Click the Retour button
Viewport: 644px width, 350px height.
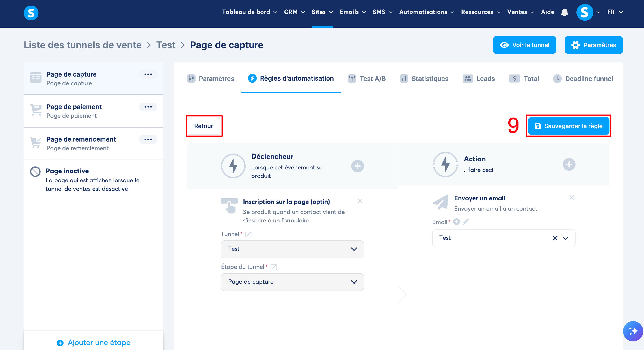pyautogui.click(x=204, y=126)
